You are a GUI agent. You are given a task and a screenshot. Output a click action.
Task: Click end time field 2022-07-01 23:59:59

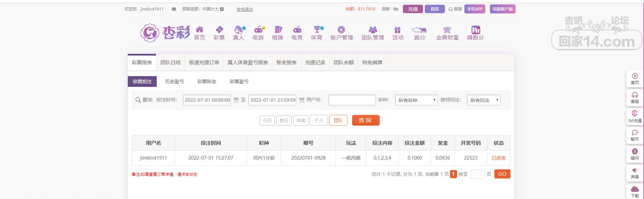pyautogui.click(x=272, y=100)
